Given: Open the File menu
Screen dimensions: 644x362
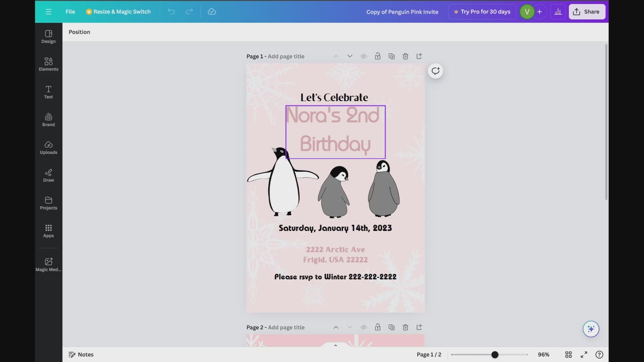Looking at the screenshot, I should (70, 12).
